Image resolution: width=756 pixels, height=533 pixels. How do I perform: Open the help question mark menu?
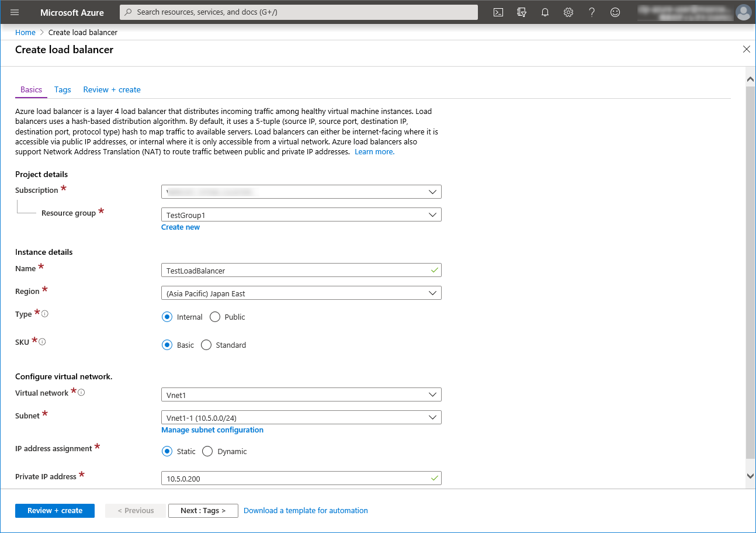[x=592, y=12]
